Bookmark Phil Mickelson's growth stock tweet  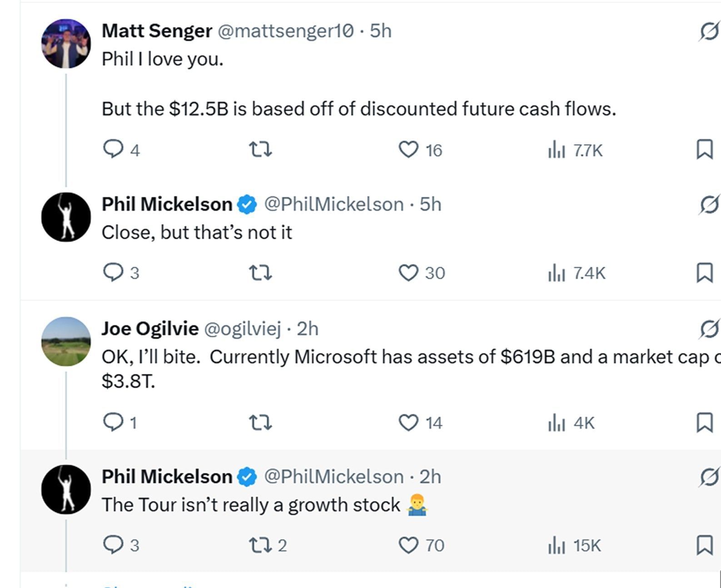click(x=707, y=545)
